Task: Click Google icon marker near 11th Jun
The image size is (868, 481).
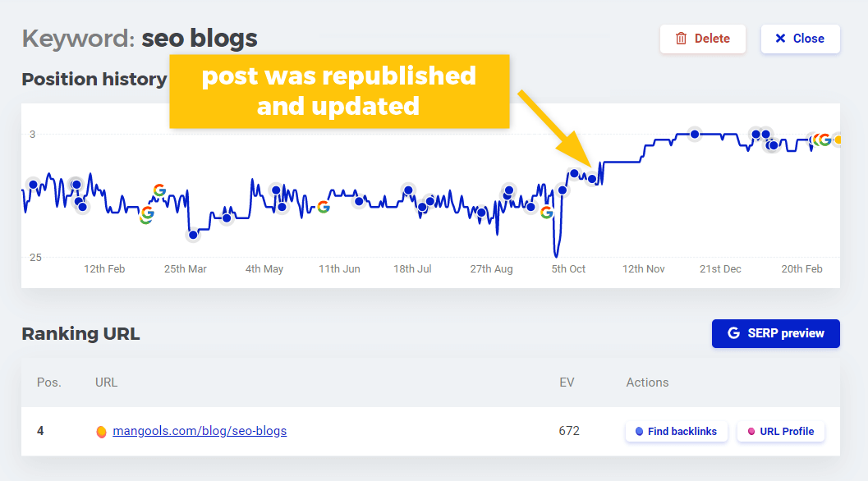Action: point(324,207)
